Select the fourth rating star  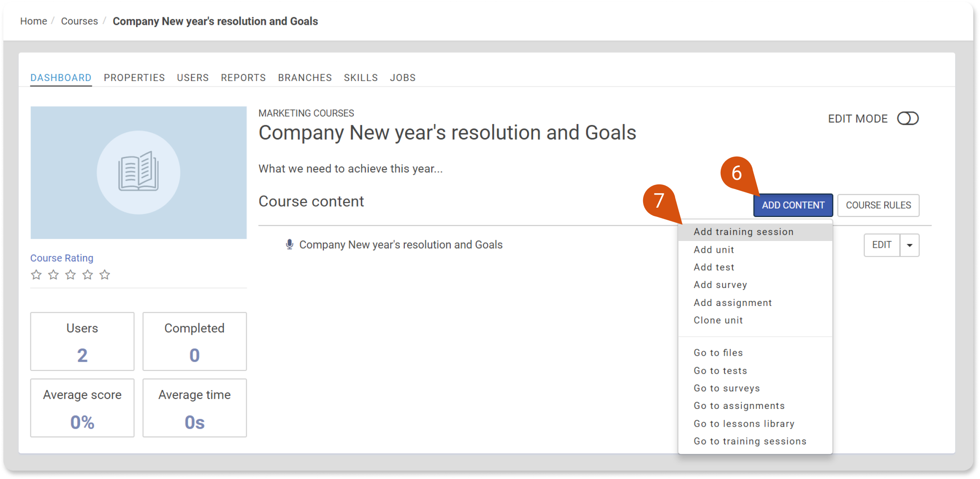coord(88,275)
